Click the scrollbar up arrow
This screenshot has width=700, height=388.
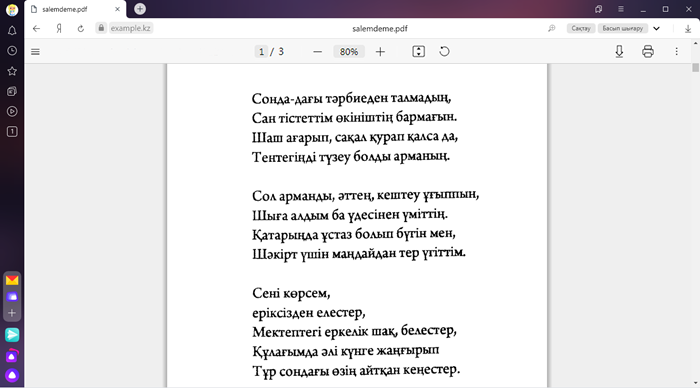pyautogui.click(x=696, y=43)
